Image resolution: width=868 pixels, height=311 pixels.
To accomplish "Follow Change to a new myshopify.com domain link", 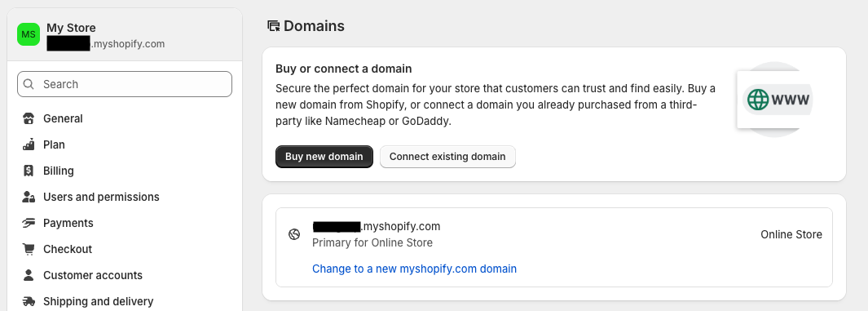I will coord(414,269).
